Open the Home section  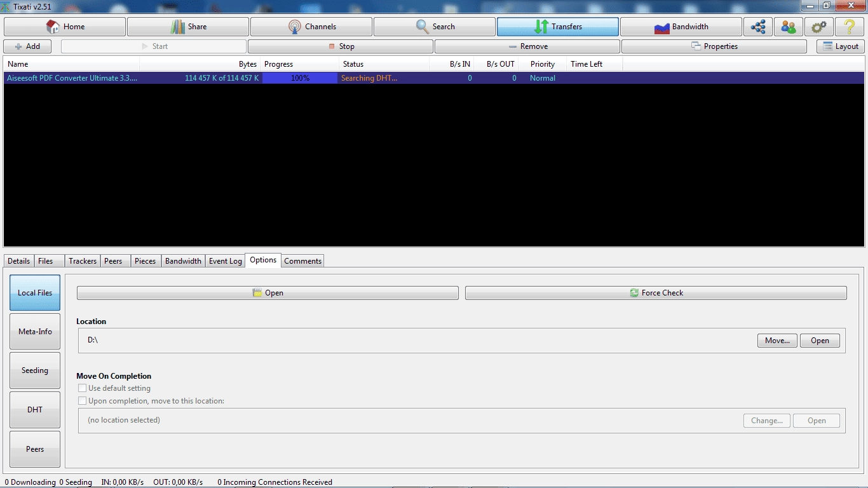(x=65, y=27)
